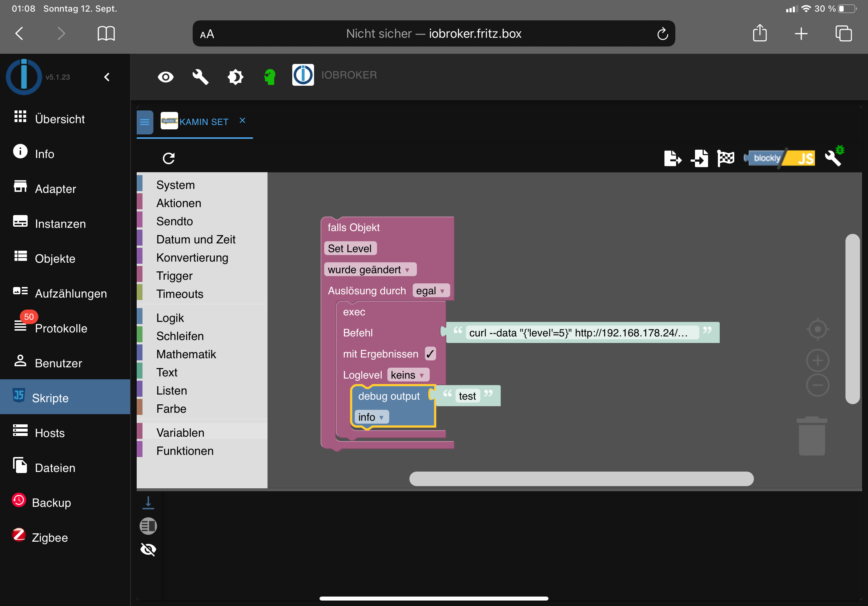Click the brightness theme switch icon
868x606 pixels.
point(235,77)
